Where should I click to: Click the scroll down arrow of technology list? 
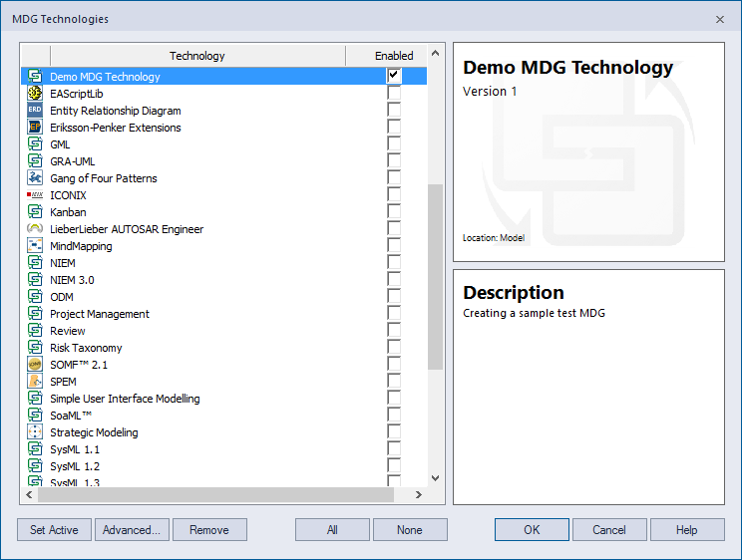435,478
